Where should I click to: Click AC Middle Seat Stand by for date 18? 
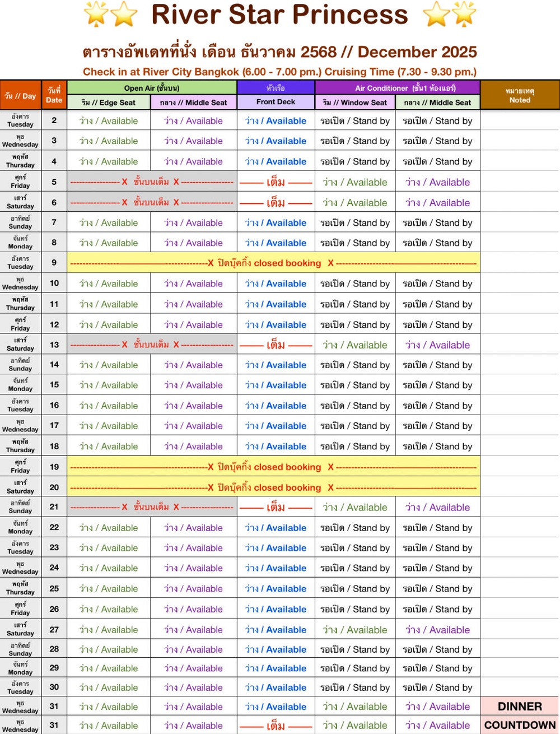click(437, 447)
